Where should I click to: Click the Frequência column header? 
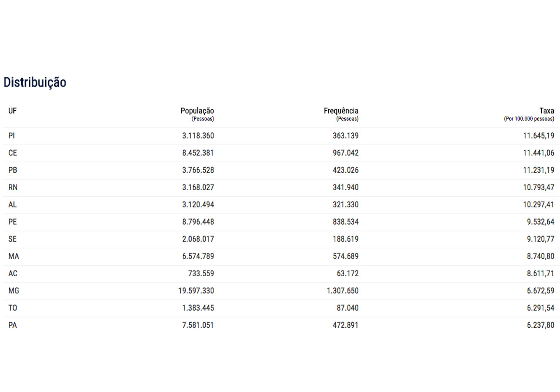[341, 111]
